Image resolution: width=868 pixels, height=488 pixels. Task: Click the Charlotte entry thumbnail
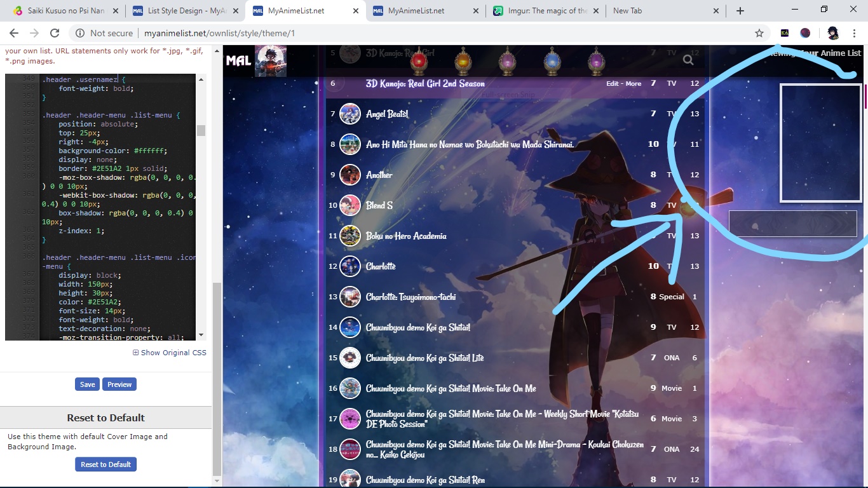[x=350, y=266]
